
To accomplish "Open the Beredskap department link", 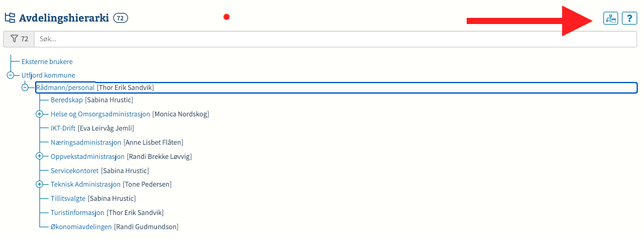I will pyautogui.click(x=66, y=100).
